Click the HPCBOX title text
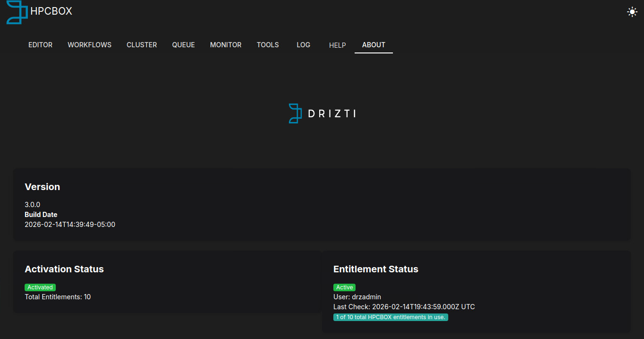Viewport: 644px width, 339px height. [x=51, y=11]
